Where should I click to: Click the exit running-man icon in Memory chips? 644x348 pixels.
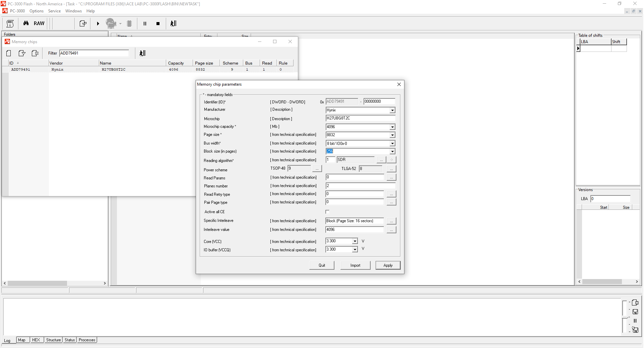click(x=142, y=53)
